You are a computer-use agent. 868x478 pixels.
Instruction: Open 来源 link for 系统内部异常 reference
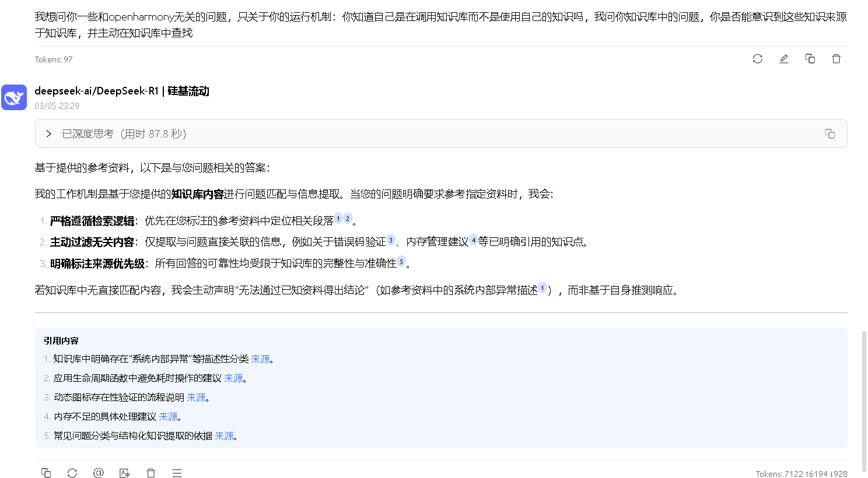(261, 359)
